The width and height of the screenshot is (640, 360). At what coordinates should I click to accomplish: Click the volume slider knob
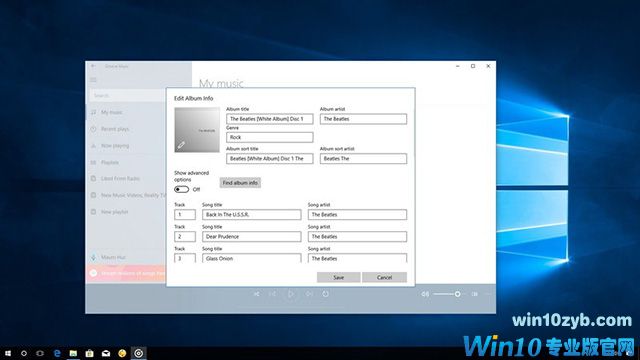[458, 294]
